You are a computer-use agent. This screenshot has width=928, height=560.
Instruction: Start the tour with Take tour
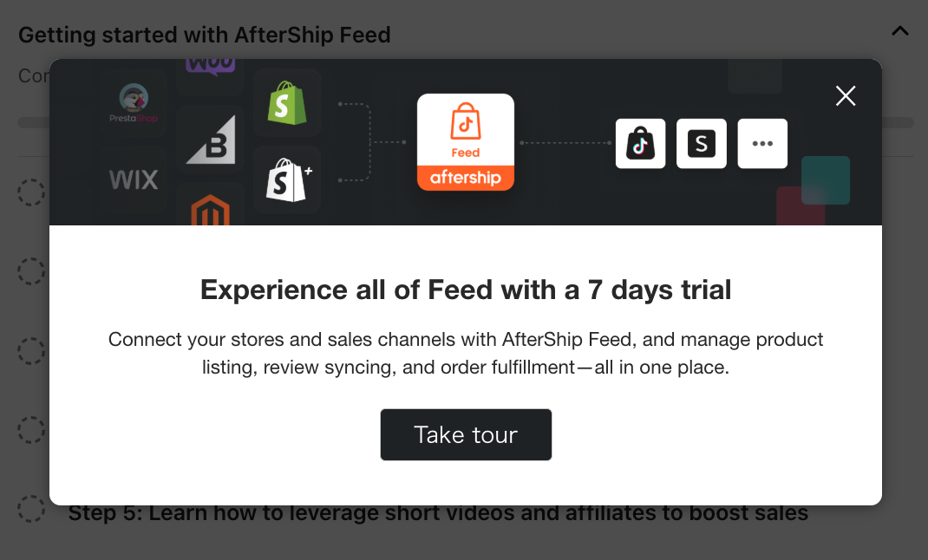[x=466, y=434]
